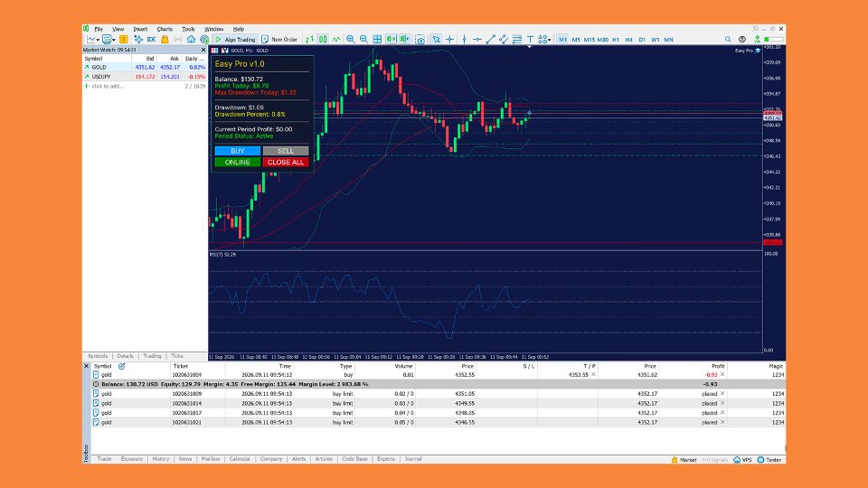
Task: Open the File menu
Action: pyautogui.click(x=99, y=29)
